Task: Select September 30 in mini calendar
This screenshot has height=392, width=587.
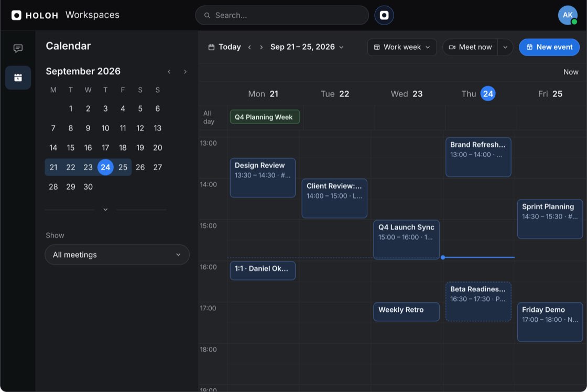Action: (x=88, y=187)
